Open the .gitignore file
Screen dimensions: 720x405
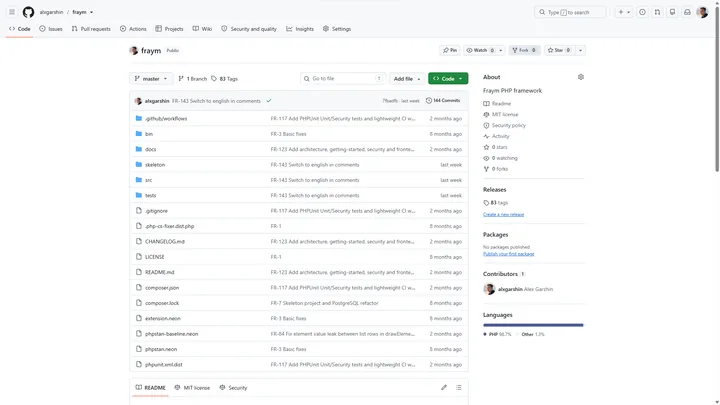[156, 211]
